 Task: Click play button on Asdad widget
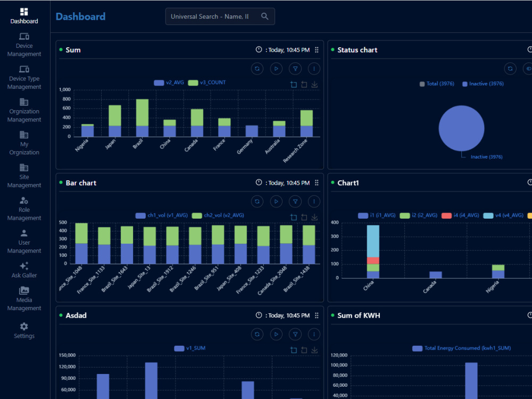tap(276, 334)
